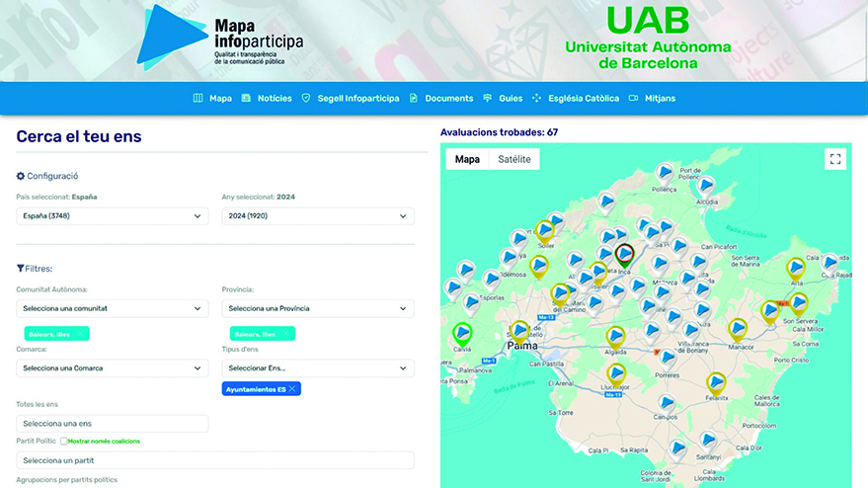Select the yellow marker at Manacor
The width and height of the screenshot is (868, 488).
[737, 328]
